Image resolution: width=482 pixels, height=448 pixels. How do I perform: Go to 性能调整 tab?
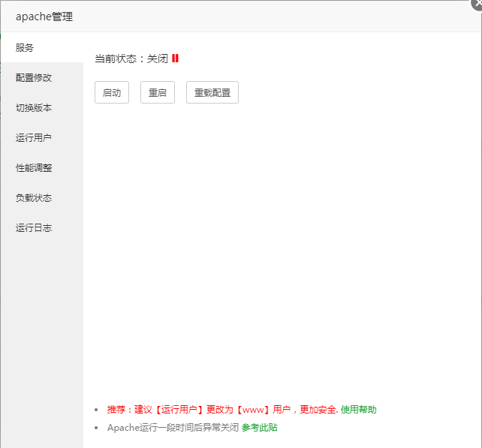click(42, 168)
